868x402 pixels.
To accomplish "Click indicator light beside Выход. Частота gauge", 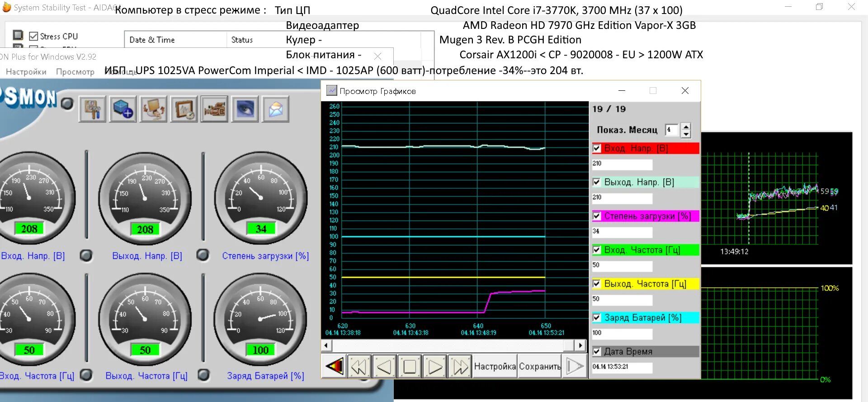I will 204,375.
